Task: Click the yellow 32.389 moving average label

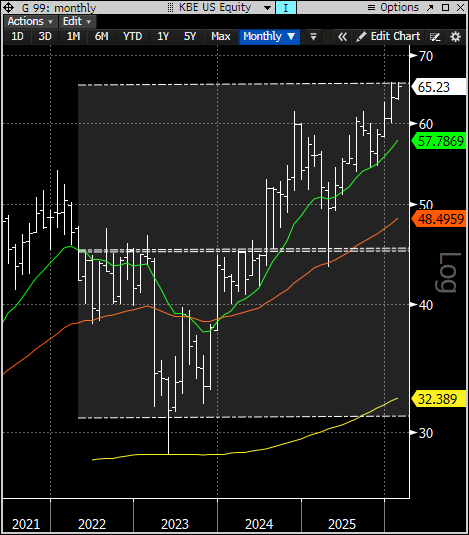Action: click(439, 399)
